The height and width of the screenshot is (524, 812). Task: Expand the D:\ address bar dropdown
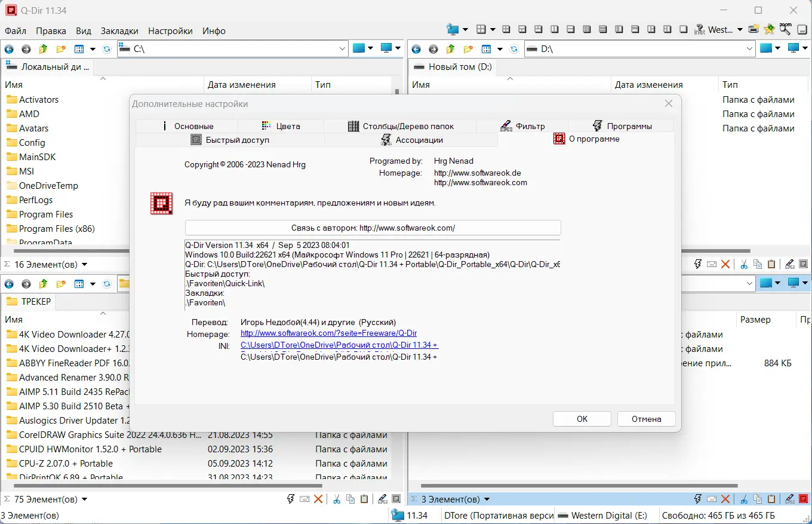(750, 49)
